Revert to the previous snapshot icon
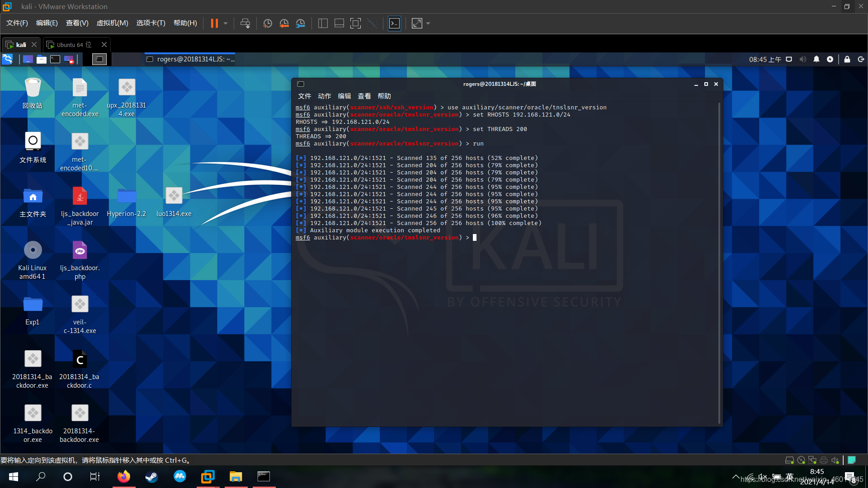This screenshot has height=488, width=868. coord(284,23)
